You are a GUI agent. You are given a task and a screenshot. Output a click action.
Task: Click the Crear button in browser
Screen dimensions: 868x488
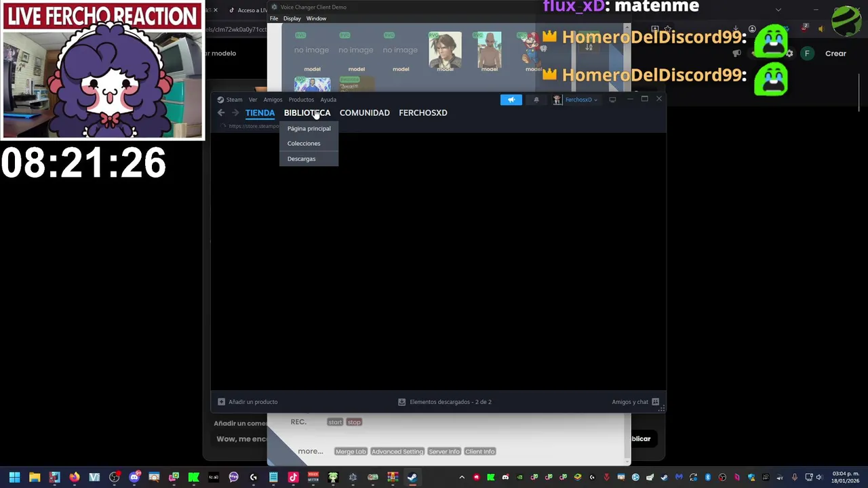point(835,54)
